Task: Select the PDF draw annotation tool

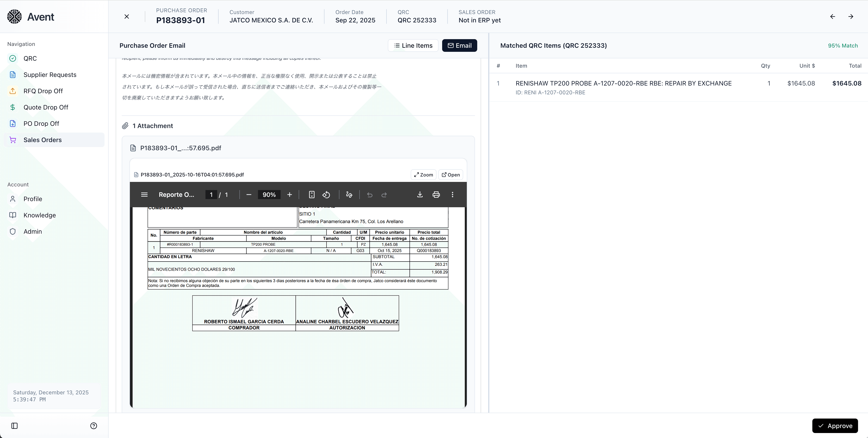Action: (349, 195)
